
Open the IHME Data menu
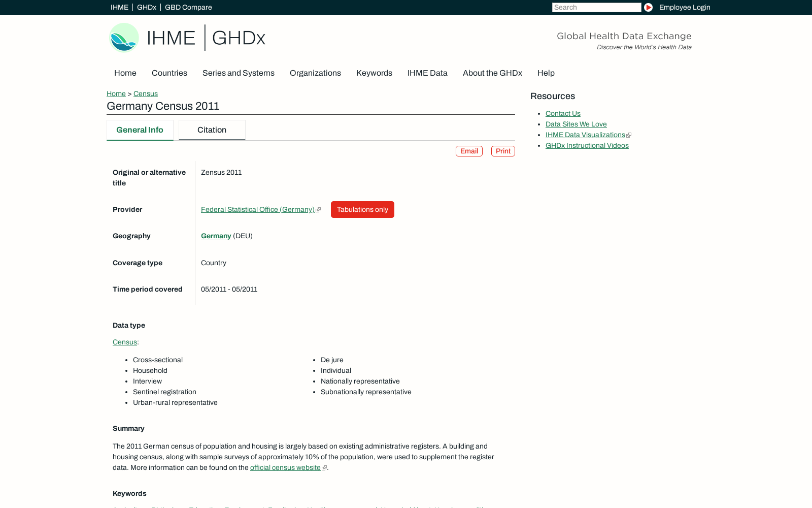tap(427, 73)
